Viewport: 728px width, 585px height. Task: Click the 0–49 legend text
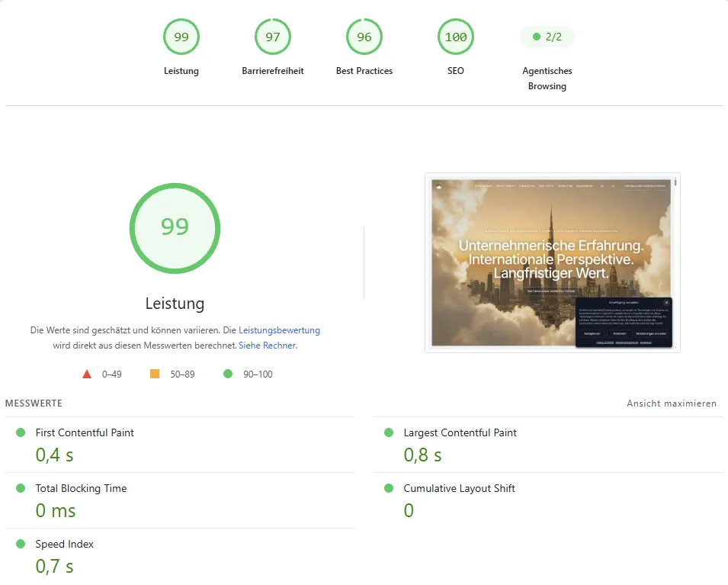point(111,374)
